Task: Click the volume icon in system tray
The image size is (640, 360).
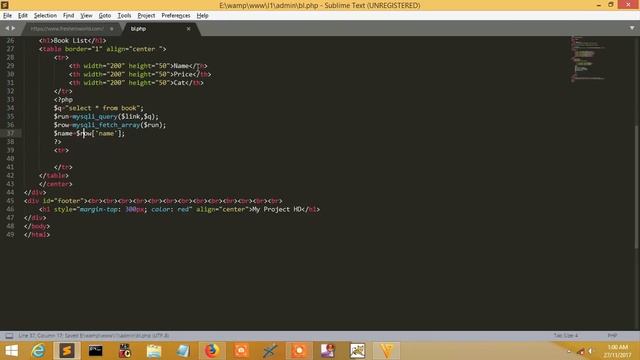Action: [x=591, y=351]
